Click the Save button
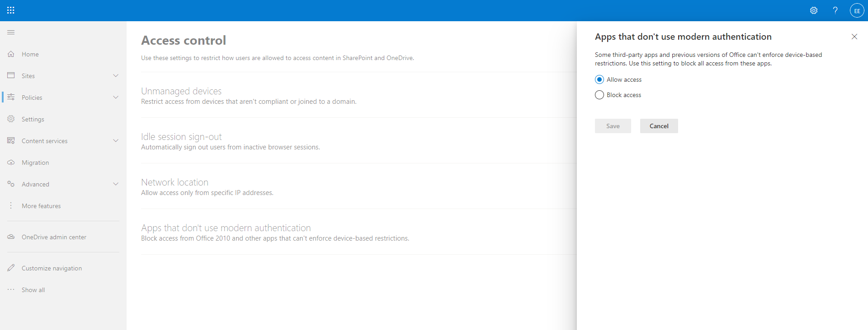Image resolution: width=868 pixels, height=330 pixels. coord(613,126)
